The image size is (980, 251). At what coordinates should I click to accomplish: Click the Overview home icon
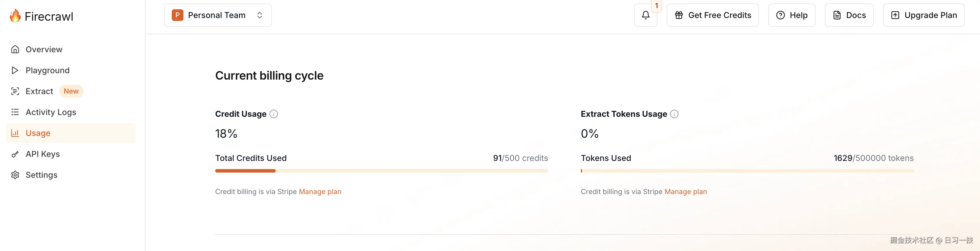pos(15,49)
